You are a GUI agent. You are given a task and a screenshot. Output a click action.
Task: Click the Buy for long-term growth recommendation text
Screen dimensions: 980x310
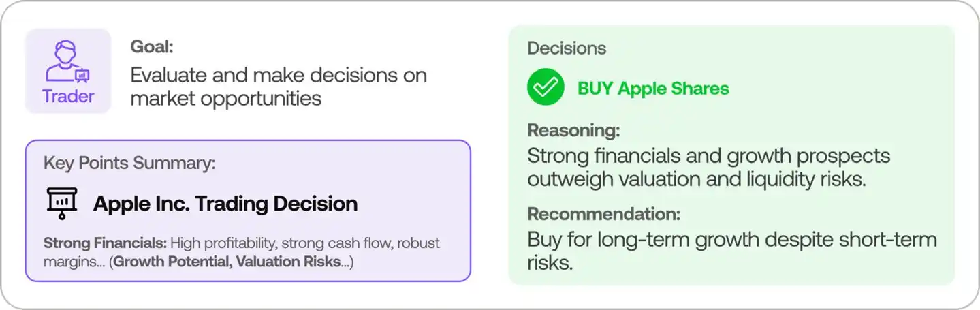coord(732,251)
